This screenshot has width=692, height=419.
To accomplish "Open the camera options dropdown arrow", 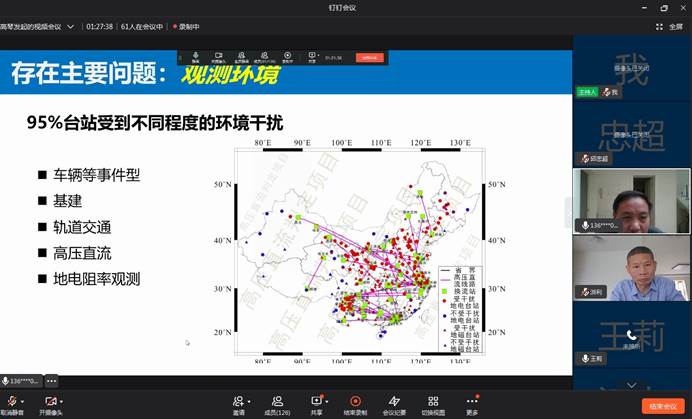I will click(61, 401).
